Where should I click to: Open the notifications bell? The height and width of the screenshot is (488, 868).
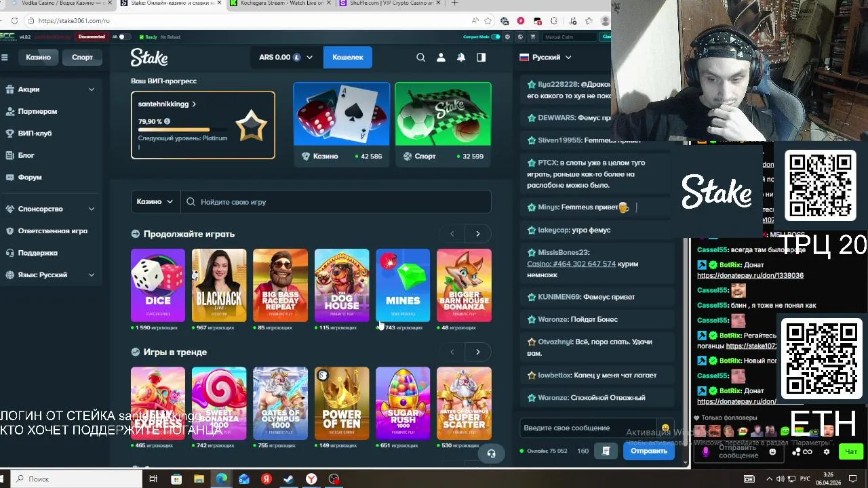point(461,58)
